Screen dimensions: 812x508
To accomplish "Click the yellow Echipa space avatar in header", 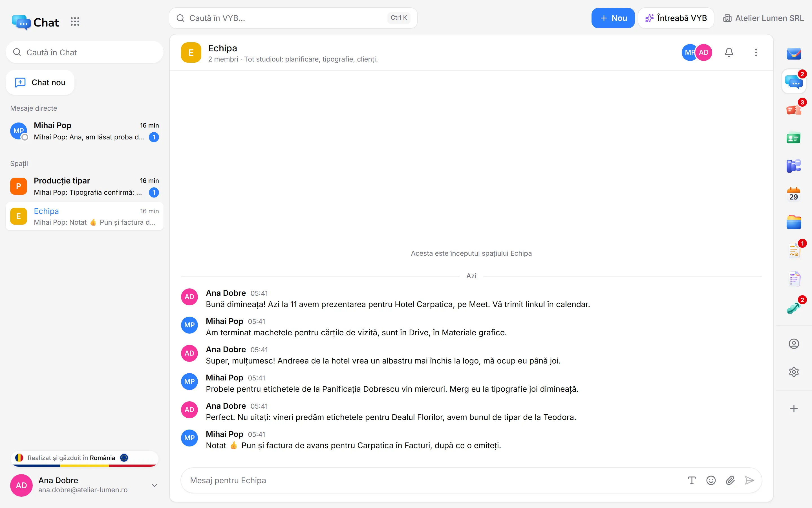I will [191, 52].
